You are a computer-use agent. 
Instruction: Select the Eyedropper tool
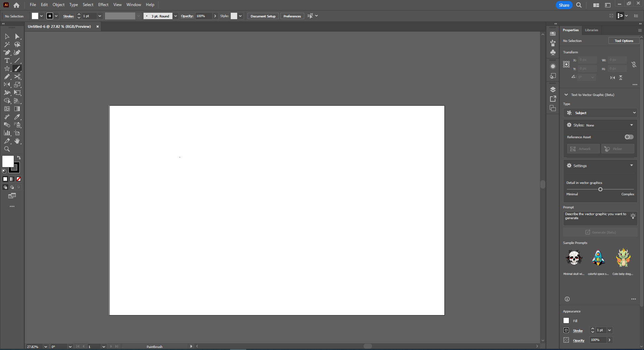point(17,117)
